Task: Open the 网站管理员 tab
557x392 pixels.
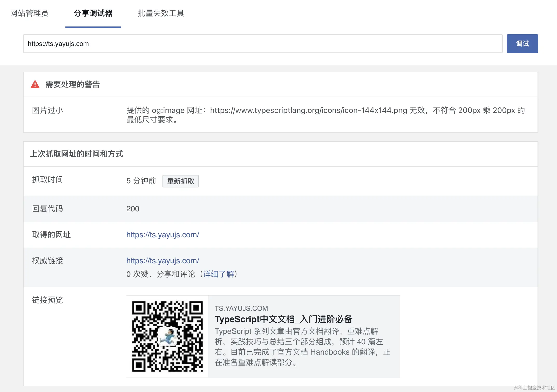Action: pos(29,13)
